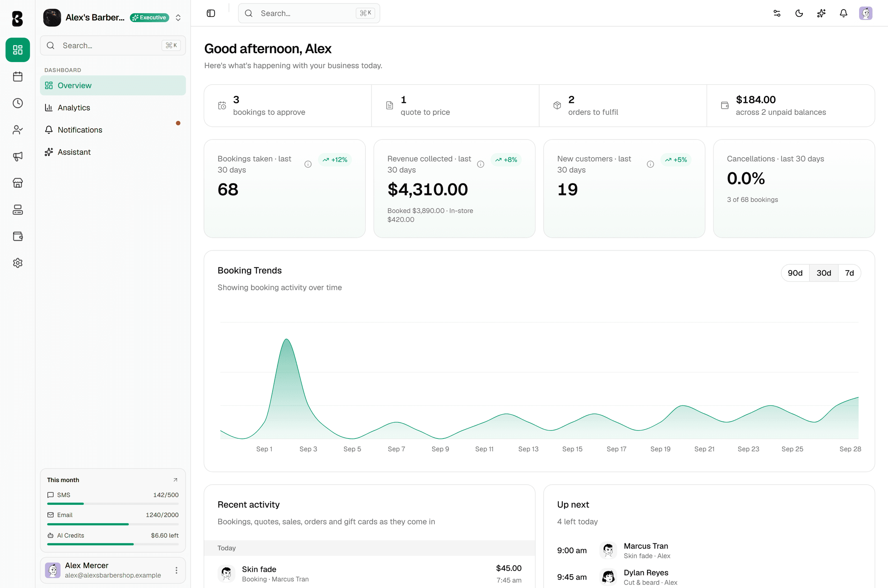Click the app logo at top left
This screenshot has height=588, width=888.
tap(17, 18)
